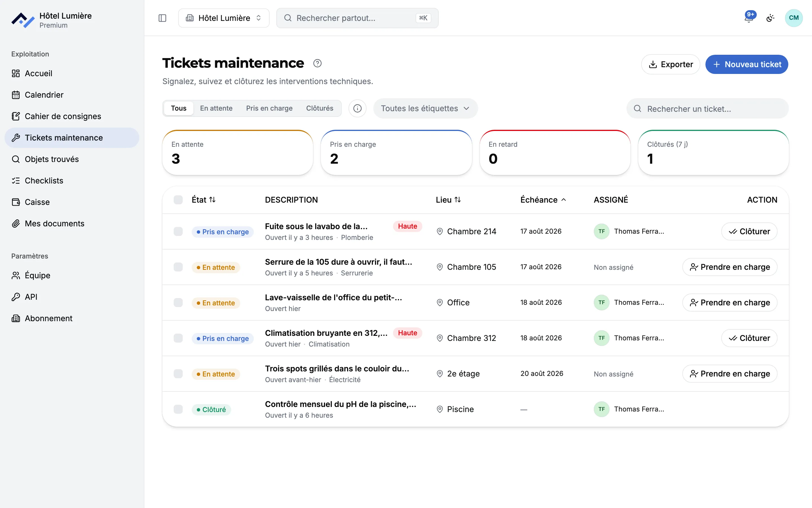Open Équipe settings

tap(72, 275)
